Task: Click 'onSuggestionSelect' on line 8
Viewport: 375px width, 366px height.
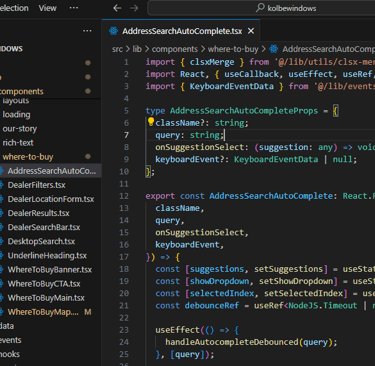Action: [x=199, y=147]
